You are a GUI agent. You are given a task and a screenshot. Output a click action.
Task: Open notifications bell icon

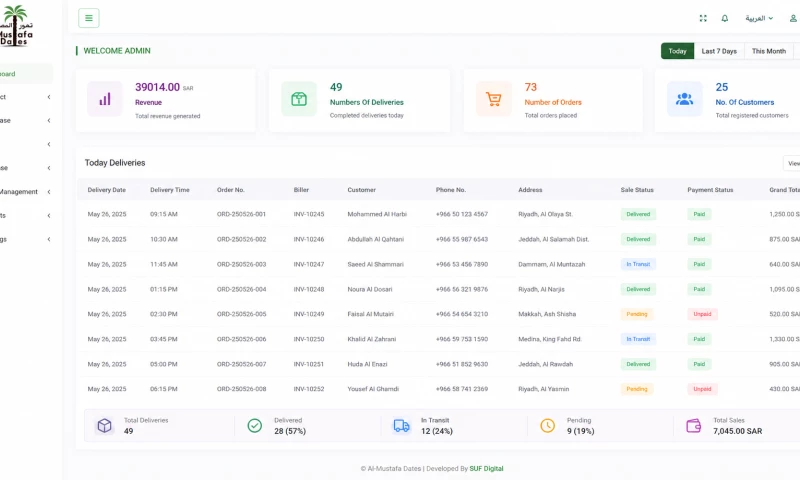click(x=724, y=18)
